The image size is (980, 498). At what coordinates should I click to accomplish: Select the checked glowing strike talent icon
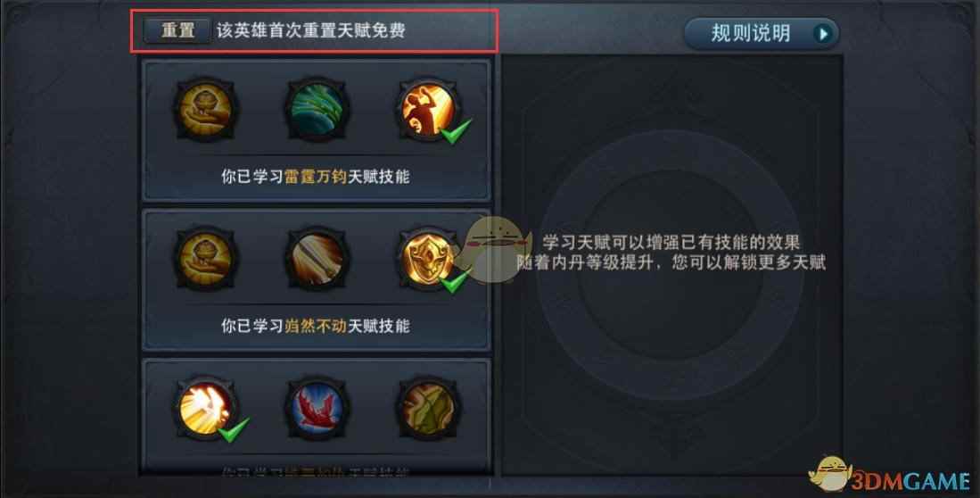206,408
